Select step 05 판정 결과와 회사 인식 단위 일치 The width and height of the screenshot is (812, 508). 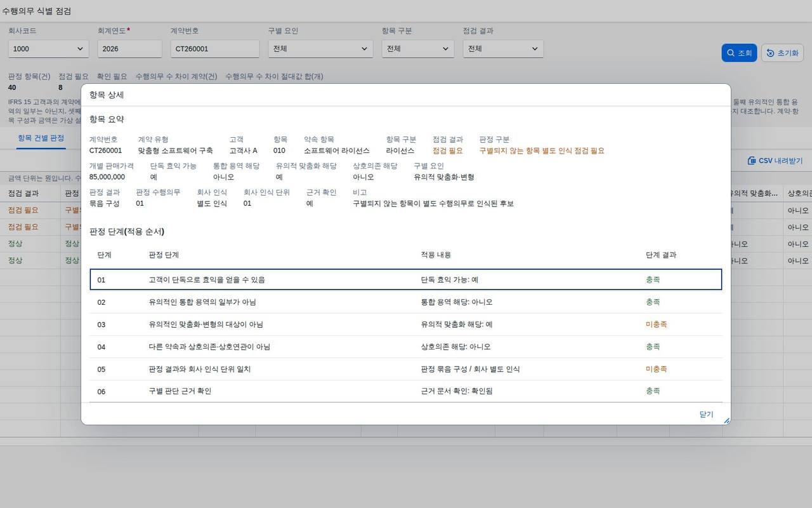point(406,369)
